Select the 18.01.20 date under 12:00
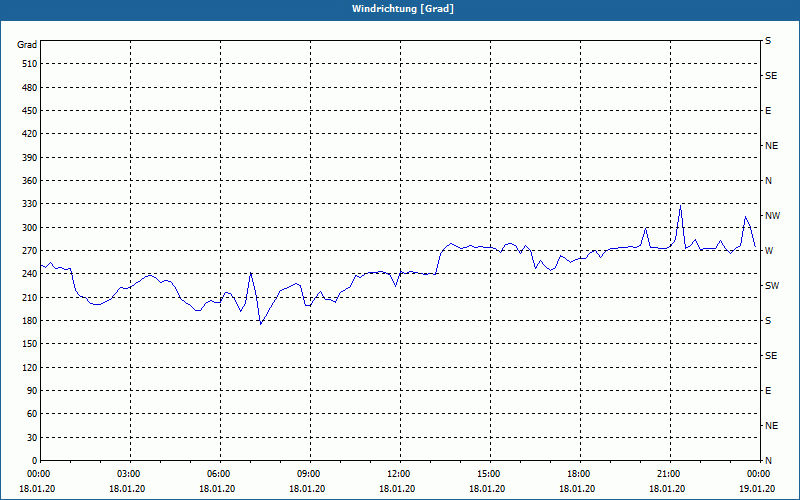This screenshot has height=500, width=800. click(397, 489)
